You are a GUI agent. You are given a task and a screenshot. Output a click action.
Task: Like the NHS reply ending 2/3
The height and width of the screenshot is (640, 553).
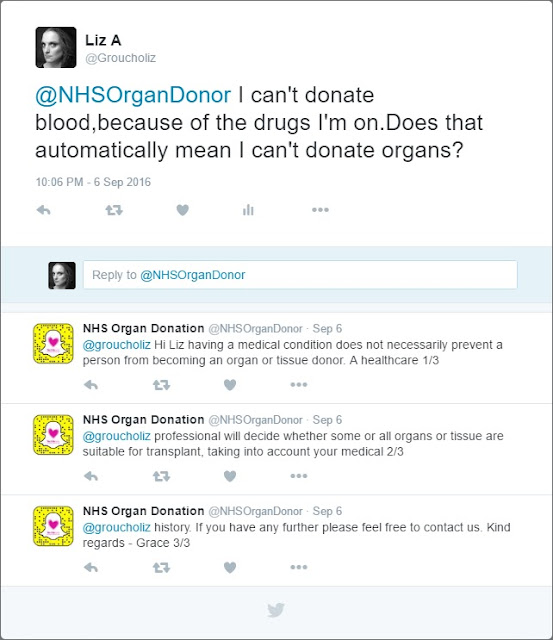(x=230, y=476)
